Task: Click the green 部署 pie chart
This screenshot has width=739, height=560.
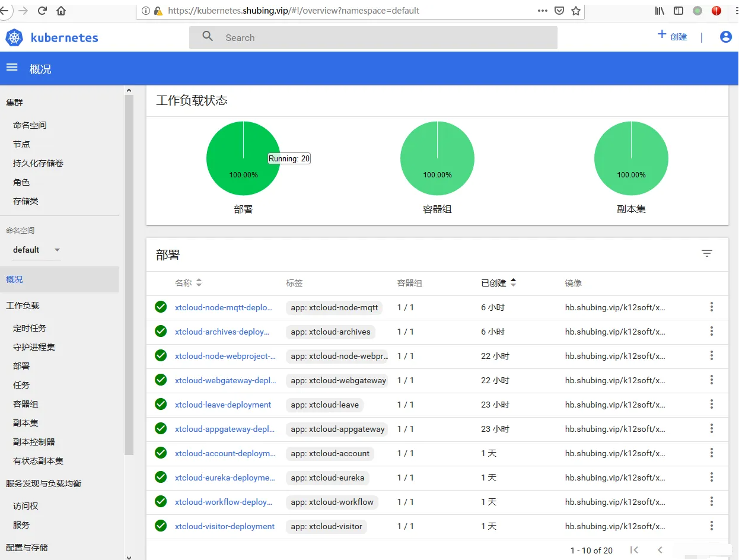Action: click(243, 158)
